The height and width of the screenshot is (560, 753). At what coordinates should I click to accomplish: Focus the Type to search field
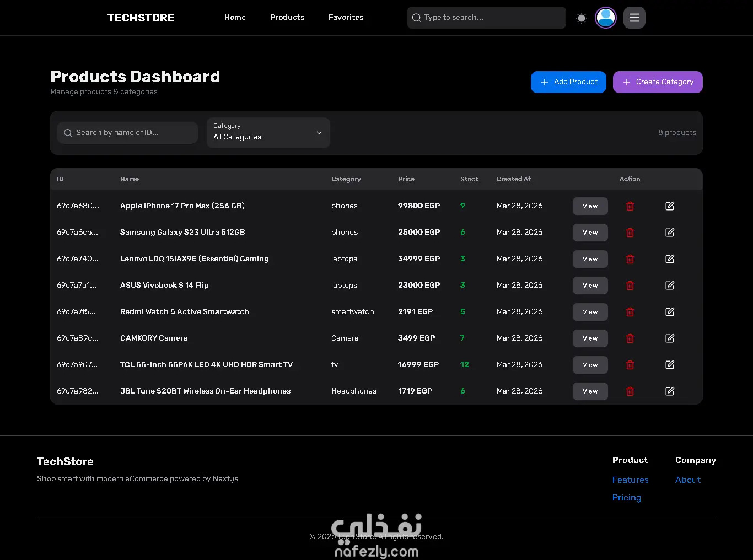[487, 18]
